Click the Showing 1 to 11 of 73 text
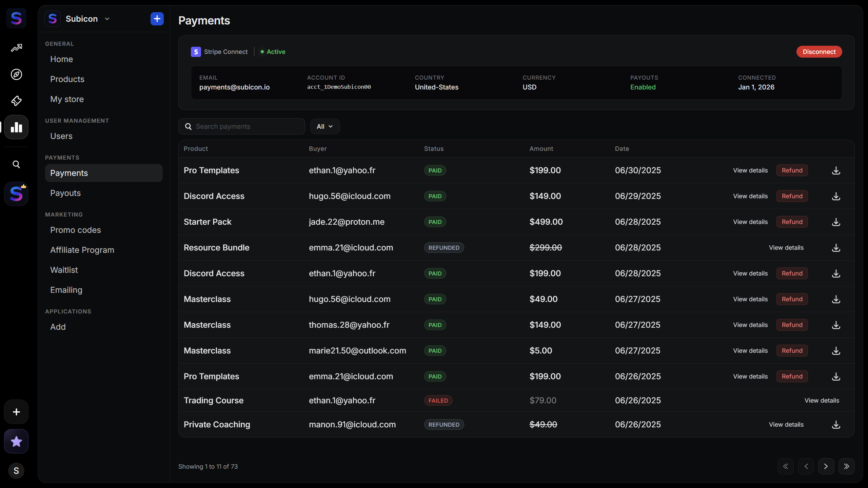868x488 pixels. coord(208,467)
